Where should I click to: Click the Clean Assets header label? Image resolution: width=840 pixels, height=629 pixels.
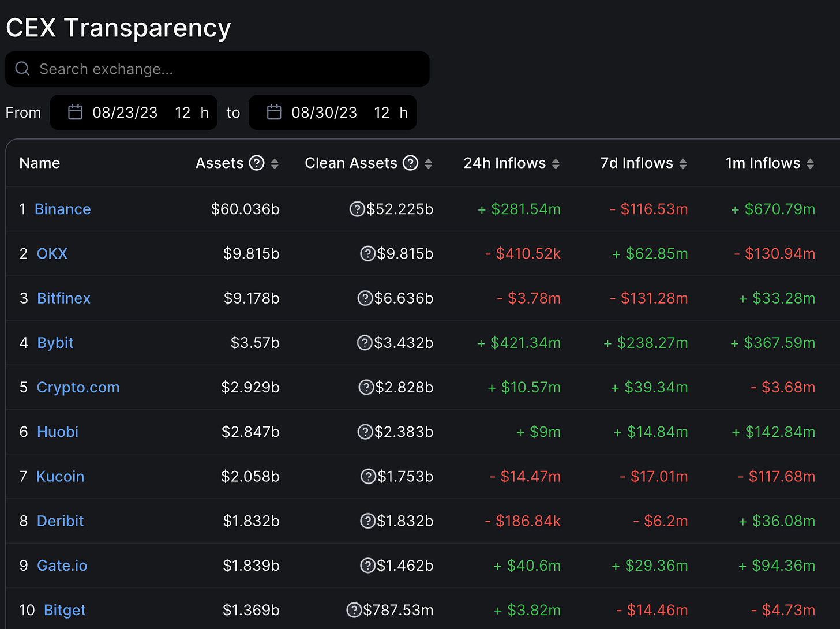pos(351,163)
